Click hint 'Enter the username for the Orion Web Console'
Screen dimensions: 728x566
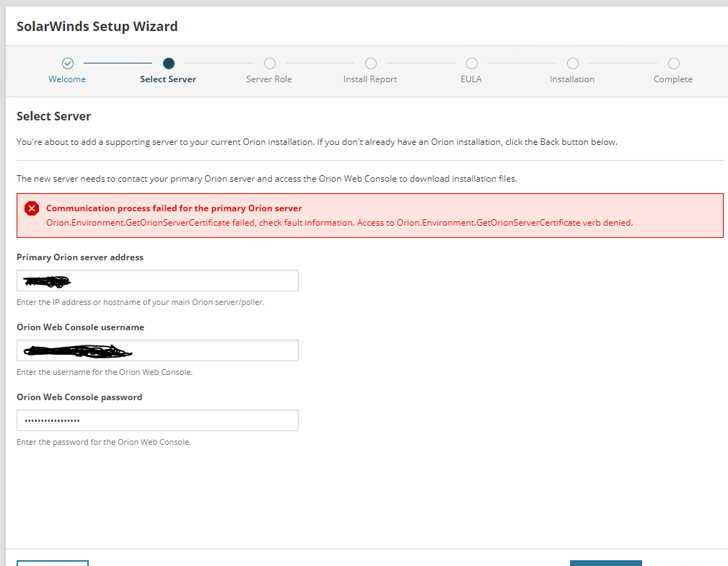pyautogui.click(x=105, y=372)
